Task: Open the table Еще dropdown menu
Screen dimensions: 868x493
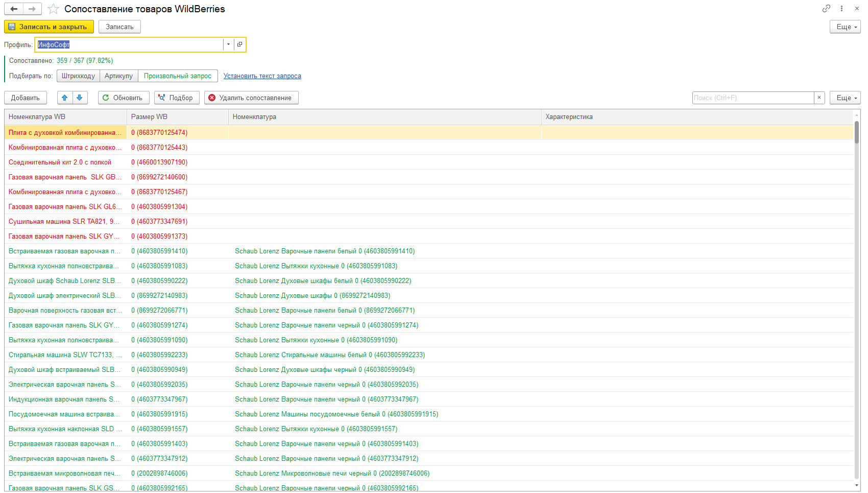Action: click(x=845, y=98)
